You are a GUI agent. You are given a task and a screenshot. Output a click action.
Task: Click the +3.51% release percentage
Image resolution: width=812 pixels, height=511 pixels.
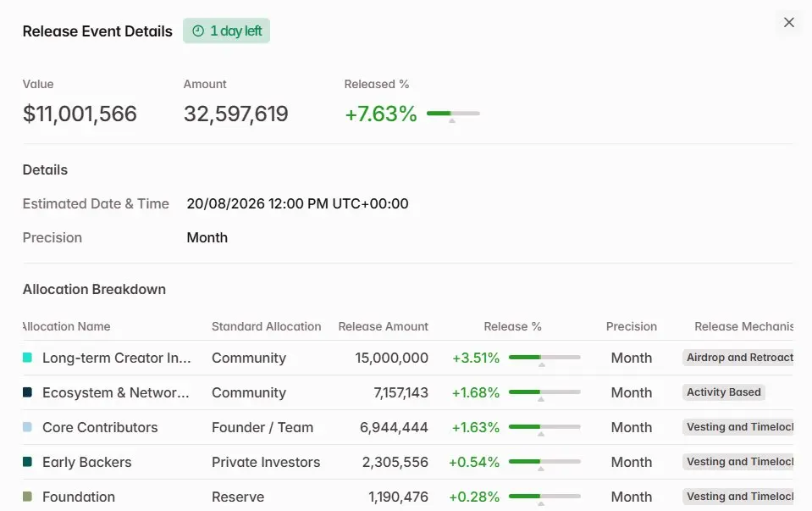(476, 358)
